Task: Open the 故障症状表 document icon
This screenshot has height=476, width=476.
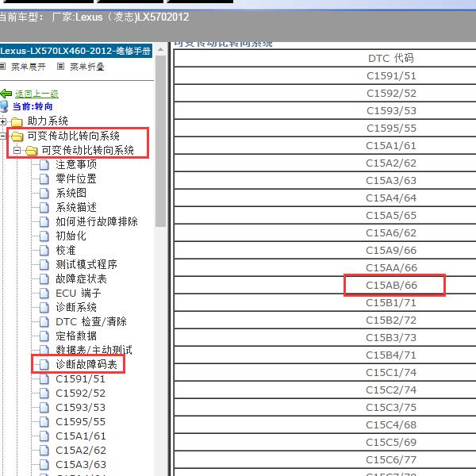Action: (44, 279)
